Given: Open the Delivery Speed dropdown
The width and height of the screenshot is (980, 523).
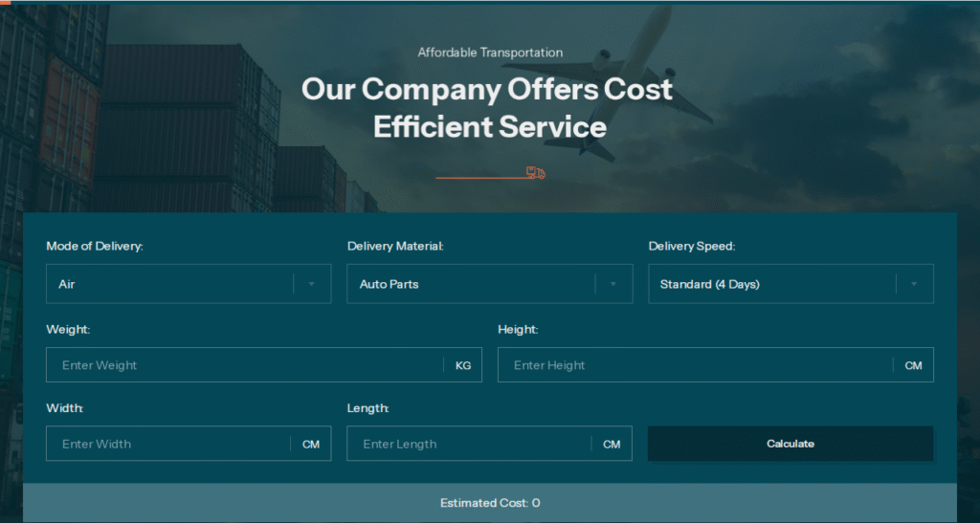Looking at the screenshot, I should [791, 284].
